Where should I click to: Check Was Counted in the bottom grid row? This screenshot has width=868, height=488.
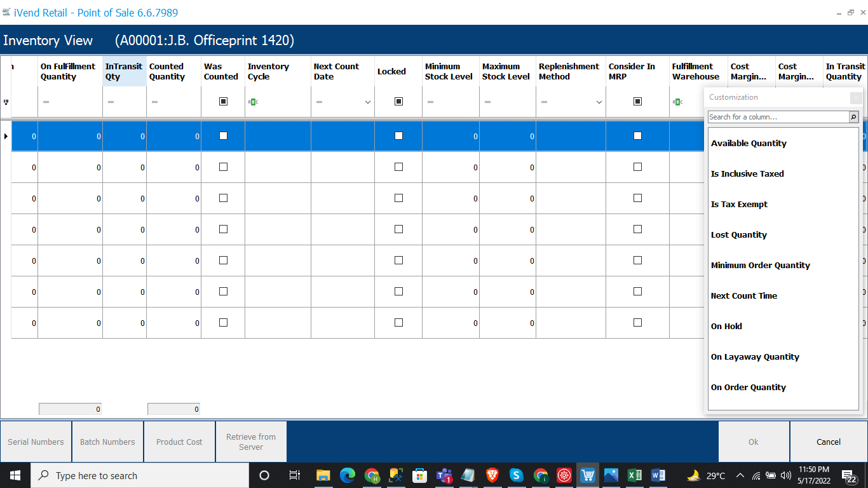(223, 323)
